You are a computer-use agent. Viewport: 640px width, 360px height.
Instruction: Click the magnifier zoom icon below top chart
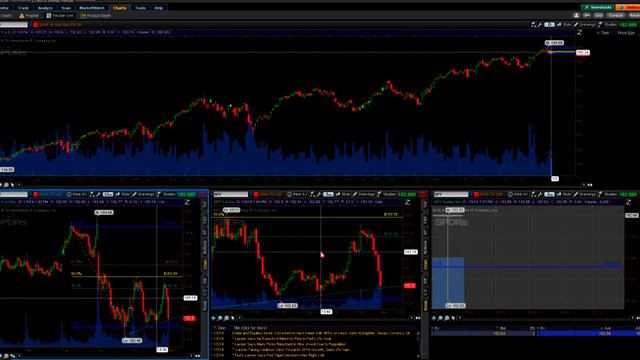[x=6, y=185]
